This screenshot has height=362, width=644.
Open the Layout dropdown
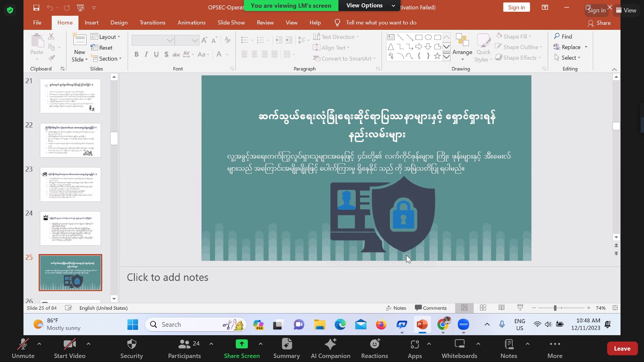point(106,37)
